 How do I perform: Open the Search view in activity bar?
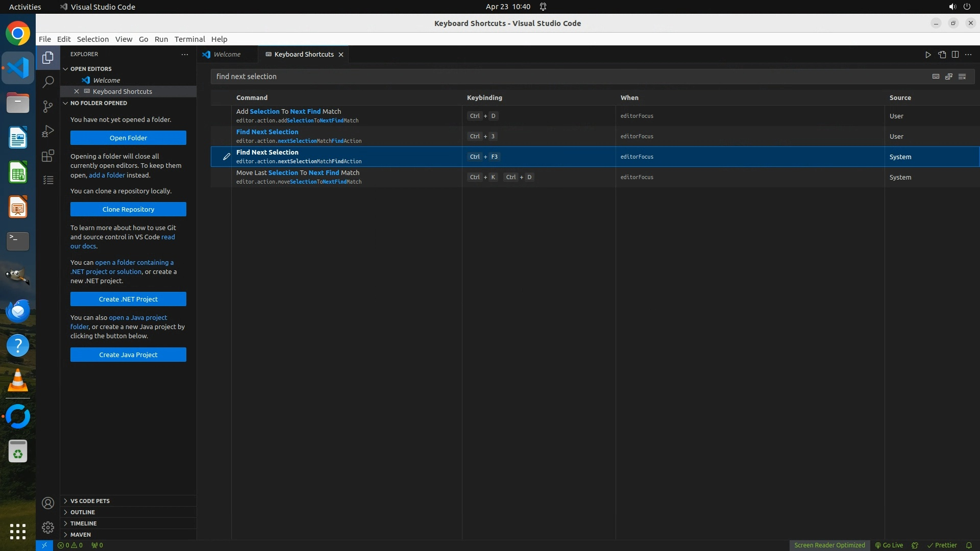pyautogui.click(x=48, y=82)
